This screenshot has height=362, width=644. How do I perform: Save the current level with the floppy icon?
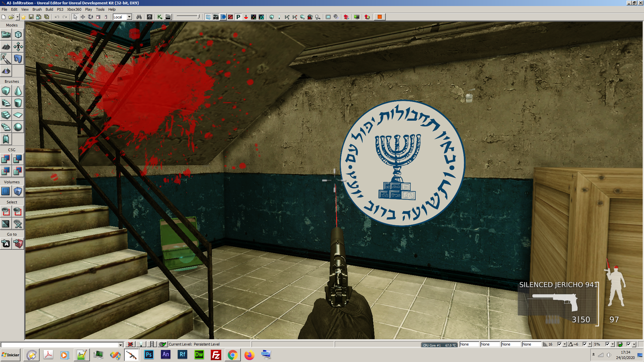(31, 17)
